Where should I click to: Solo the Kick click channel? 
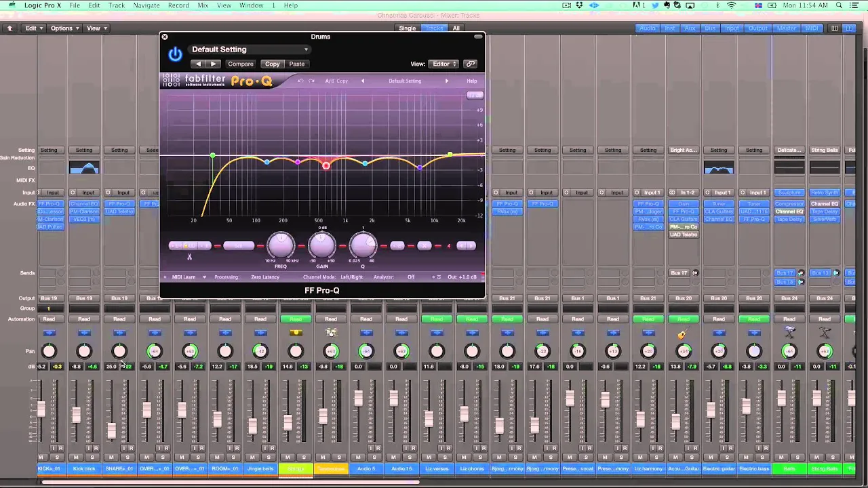[92, 457]
